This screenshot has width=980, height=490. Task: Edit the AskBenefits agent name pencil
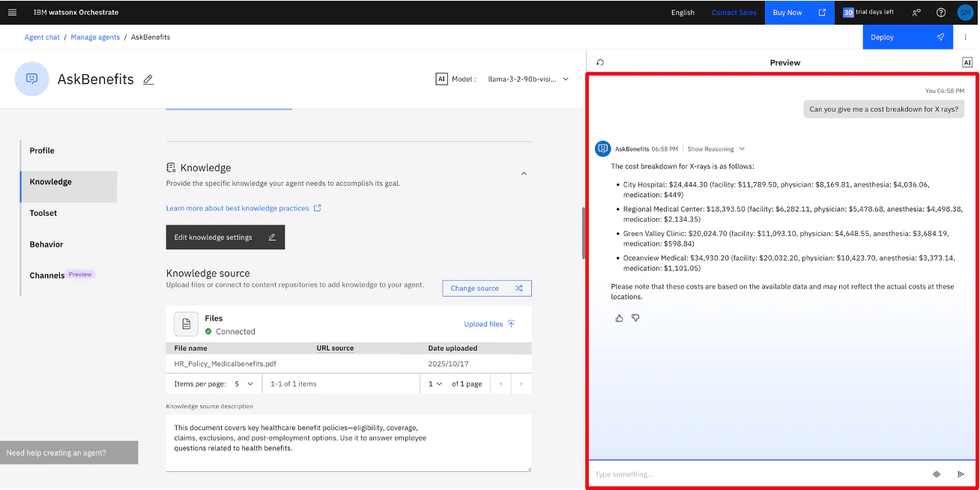[148, 79]
